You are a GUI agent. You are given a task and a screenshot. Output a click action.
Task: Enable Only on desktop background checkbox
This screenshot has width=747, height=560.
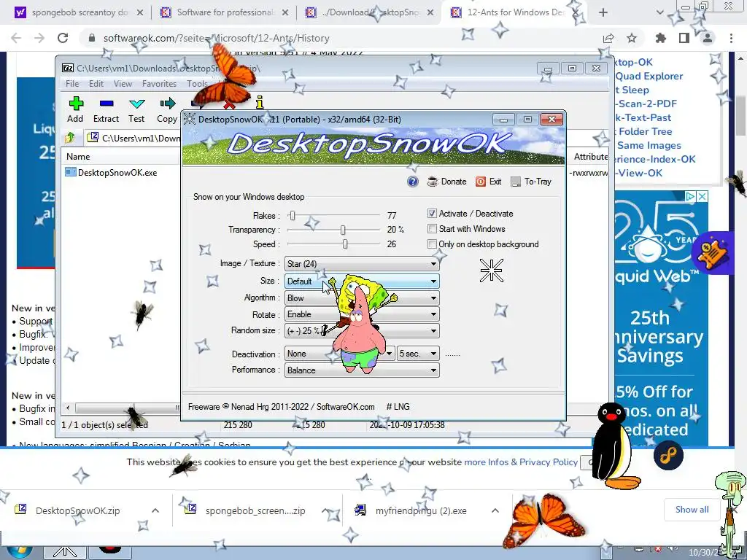tap(432, 244)
